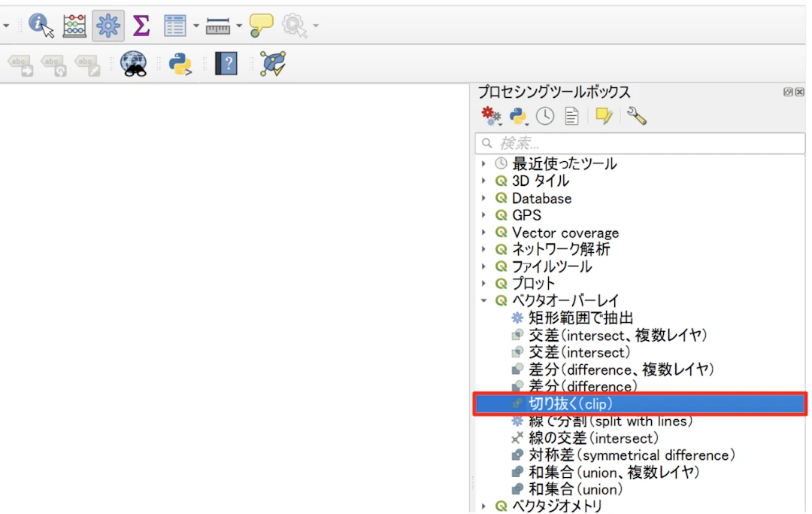Click the Help contents book icon

click(226, 64)
